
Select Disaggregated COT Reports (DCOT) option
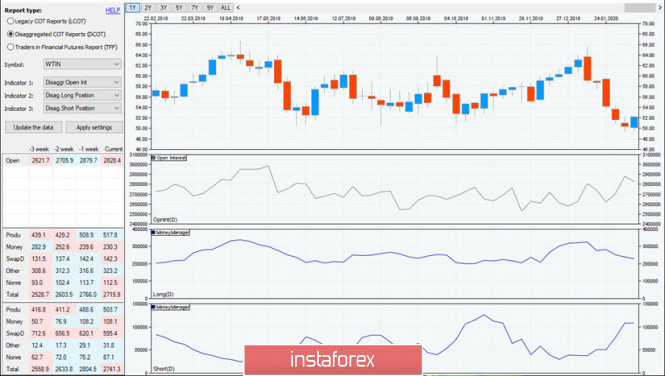click(11, 34)
